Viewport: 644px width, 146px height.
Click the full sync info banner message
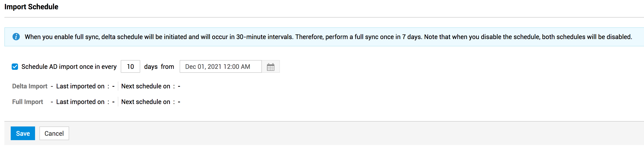click(328, 37)
